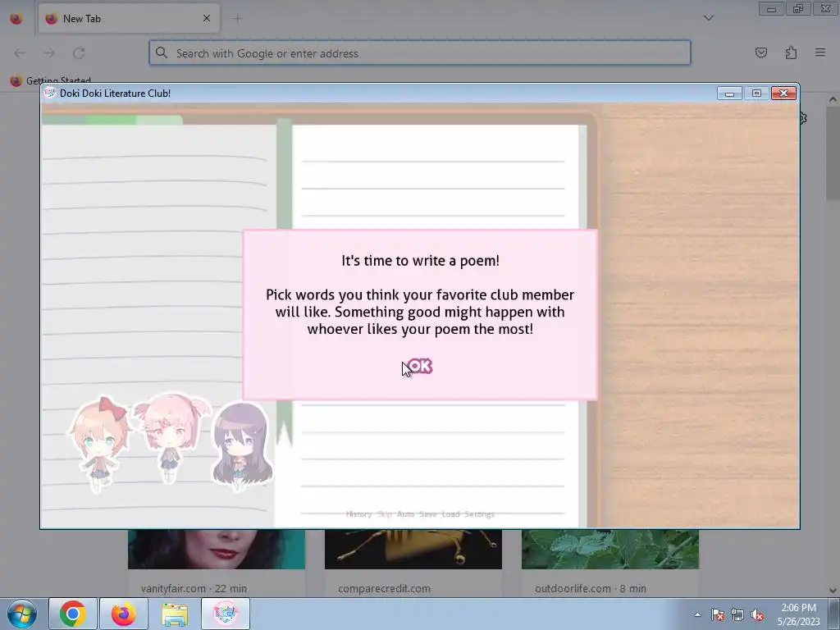Open the muted volume tray icon
Screen dimensions: 840x630
click(757, 615)
